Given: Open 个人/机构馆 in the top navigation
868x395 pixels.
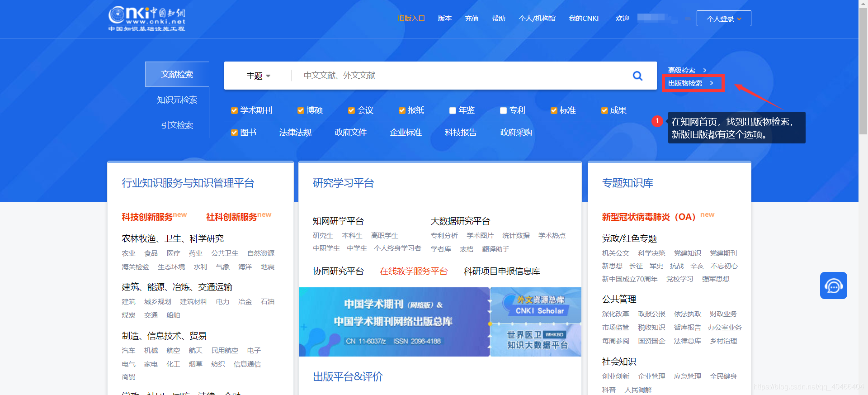Looking at the screenshot, I should (x=537, y=19).
